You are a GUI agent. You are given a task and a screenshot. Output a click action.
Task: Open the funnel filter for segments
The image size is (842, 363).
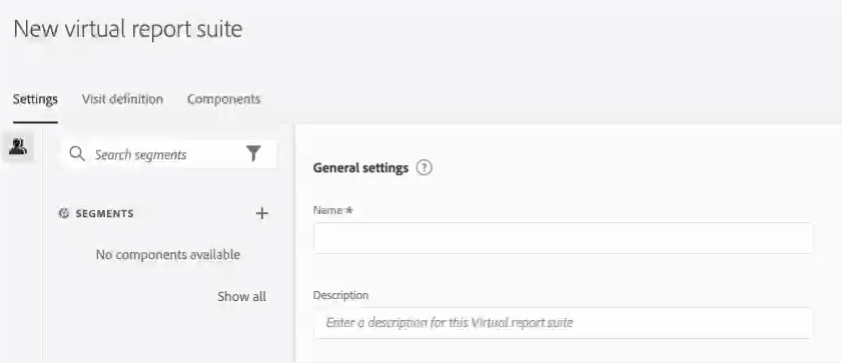pos(253,154)
